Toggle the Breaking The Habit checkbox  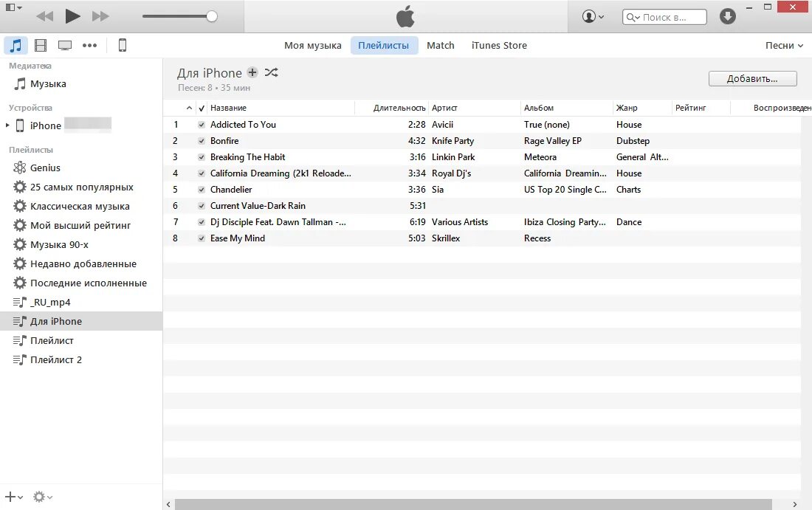coord(202,157)
